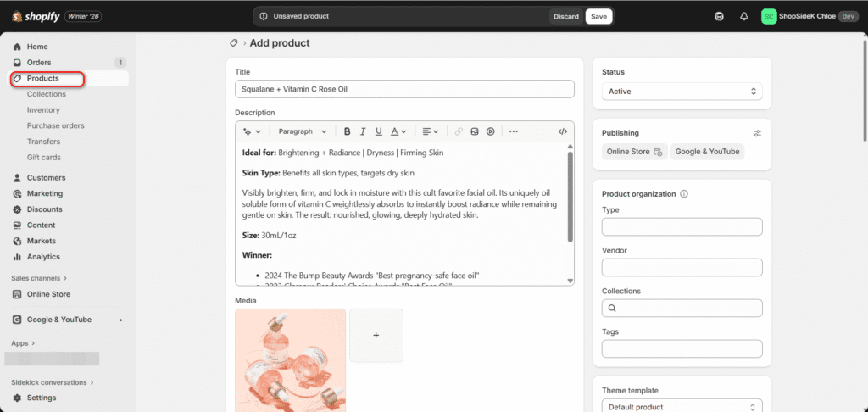The image size is (868, 412).
Task: Click the Customers person icon
Action: pyautogui.click(x=17, y=178)
